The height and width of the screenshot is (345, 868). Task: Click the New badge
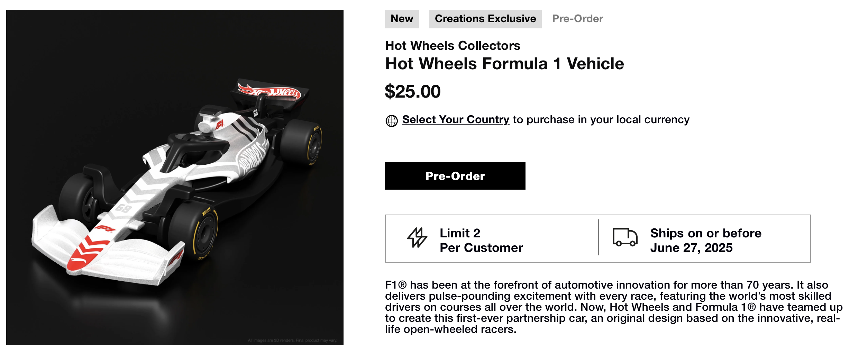point(402,19)
